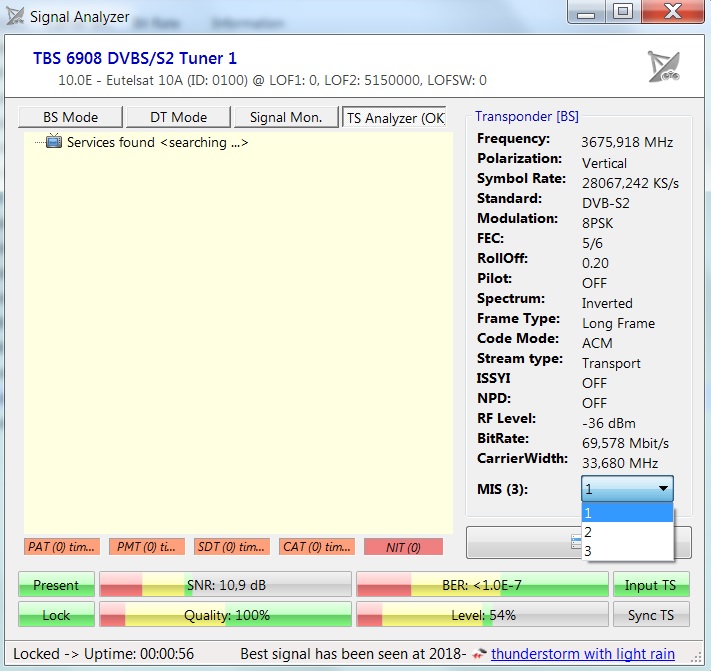Viewport: 711px width, 671px height.
Task: Click the SNR 10,9 dB meter bar
Action: click(225, 584)
